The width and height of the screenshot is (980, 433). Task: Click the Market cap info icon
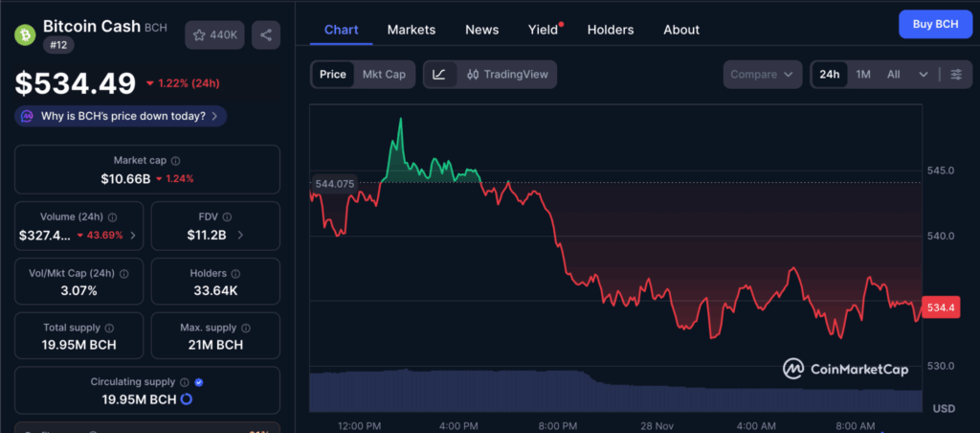[175, 162]
